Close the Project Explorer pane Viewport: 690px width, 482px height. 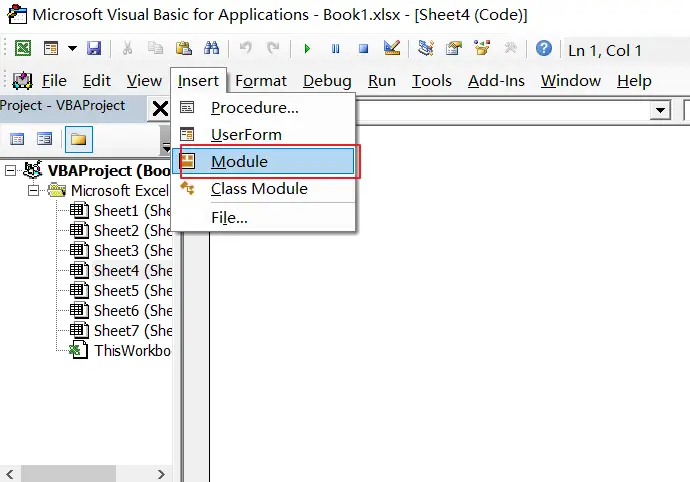(x=160, y=108)
